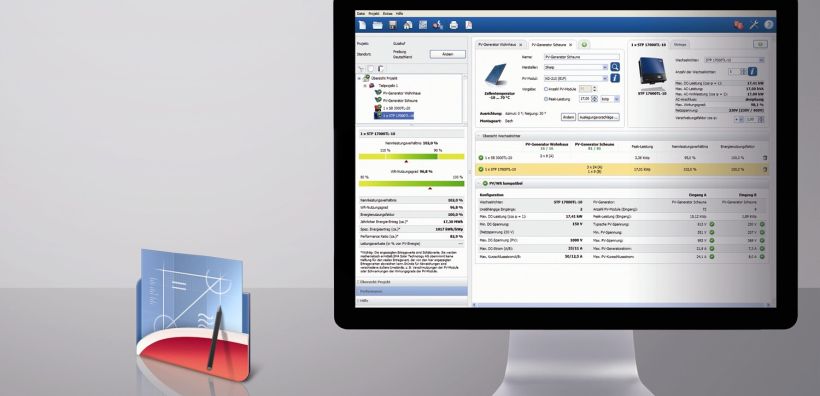The height and width of the screenshot is (396, 820).
Task: Adjust the Peak-Leistung value stepper
Action: pos(594,99)
